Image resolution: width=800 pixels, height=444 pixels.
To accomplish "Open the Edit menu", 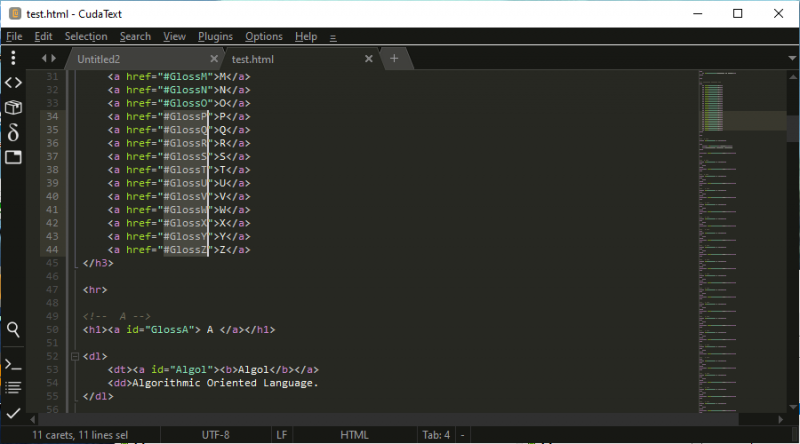I will tap(43, 37).
